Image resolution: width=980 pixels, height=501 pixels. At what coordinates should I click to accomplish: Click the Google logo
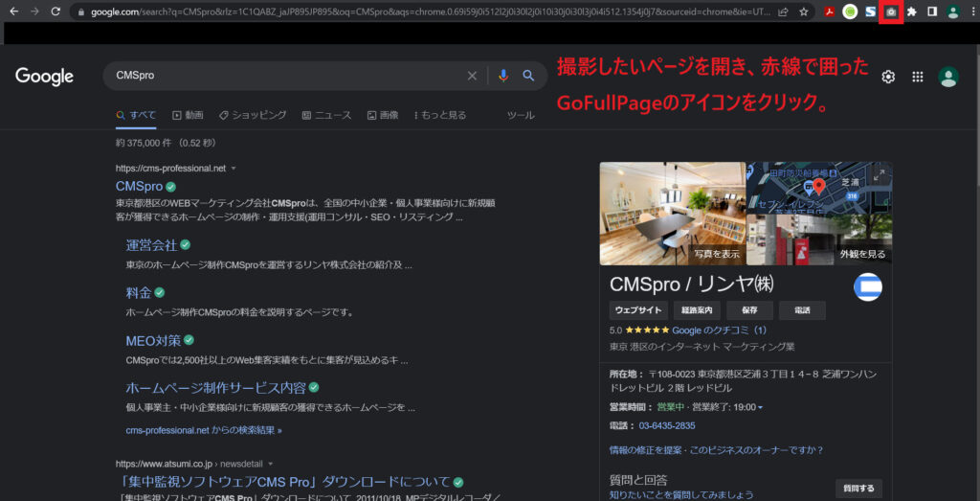pos(44,77)
